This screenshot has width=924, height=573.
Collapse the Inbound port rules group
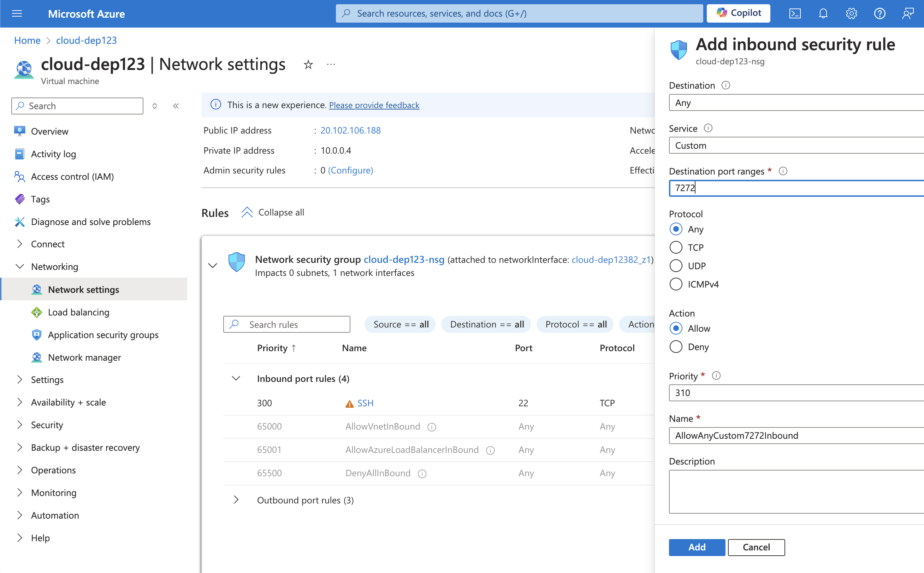click(x=236, y=379)
